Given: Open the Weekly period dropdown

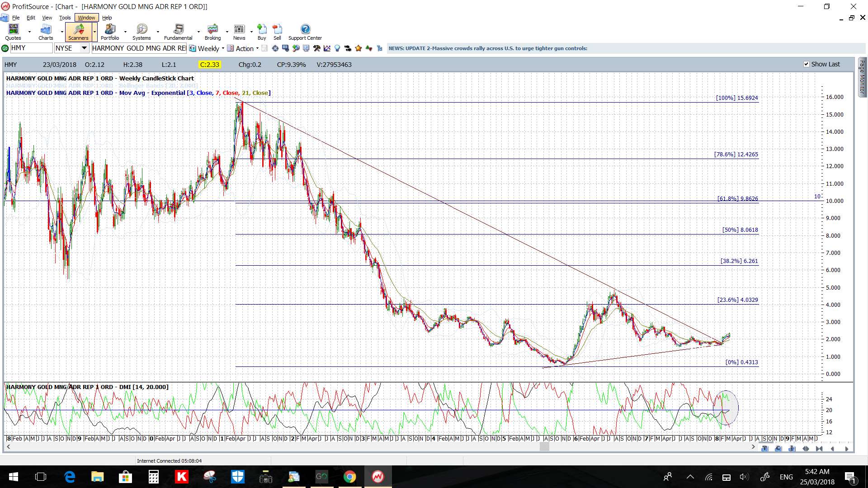Looking at the screenshot, I should 223,48.
